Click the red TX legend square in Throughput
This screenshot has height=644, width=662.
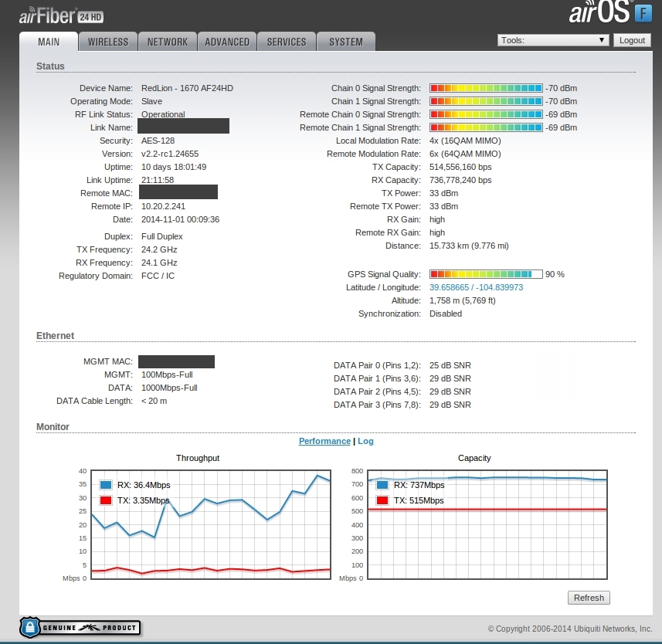point(105,500)
